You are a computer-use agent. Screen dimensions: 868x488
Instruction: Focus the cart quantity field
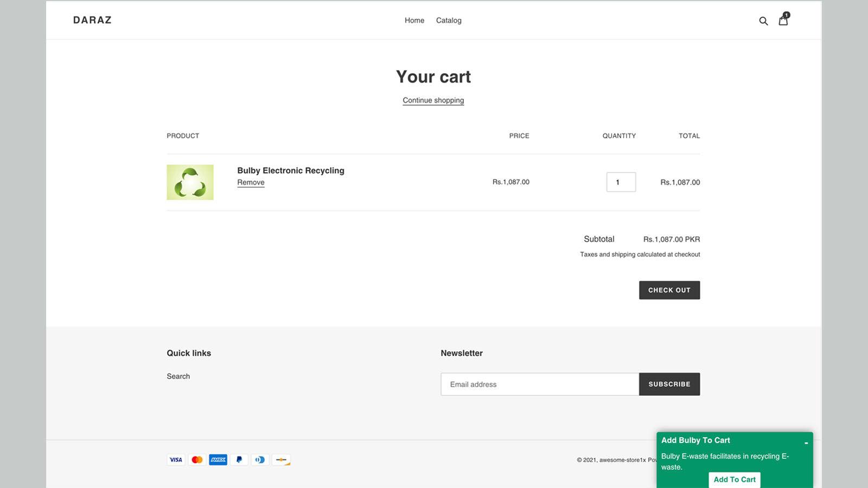[x=621, y=182]
